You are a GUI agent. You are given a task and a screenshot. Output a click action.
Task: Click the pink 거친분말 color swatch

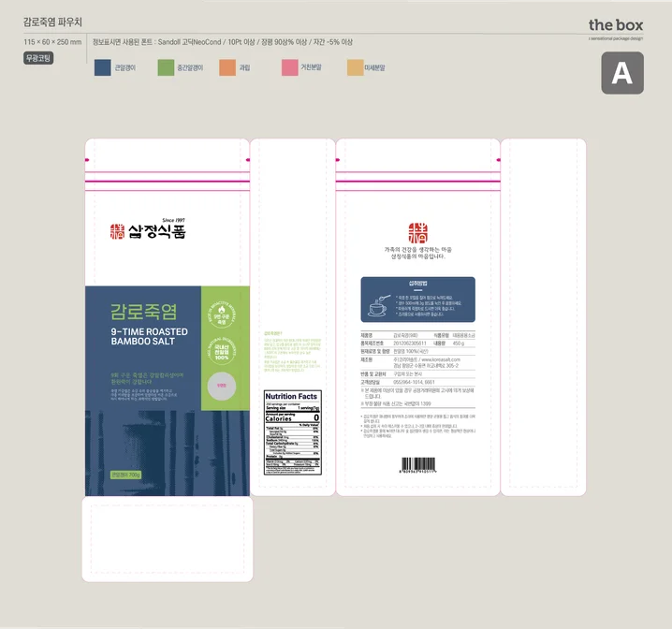click(x=290, y=67)
